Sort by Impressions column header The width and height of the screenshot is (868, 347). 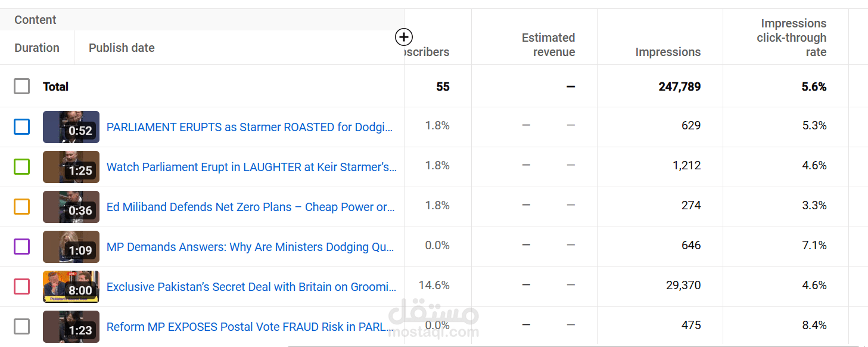668,52
